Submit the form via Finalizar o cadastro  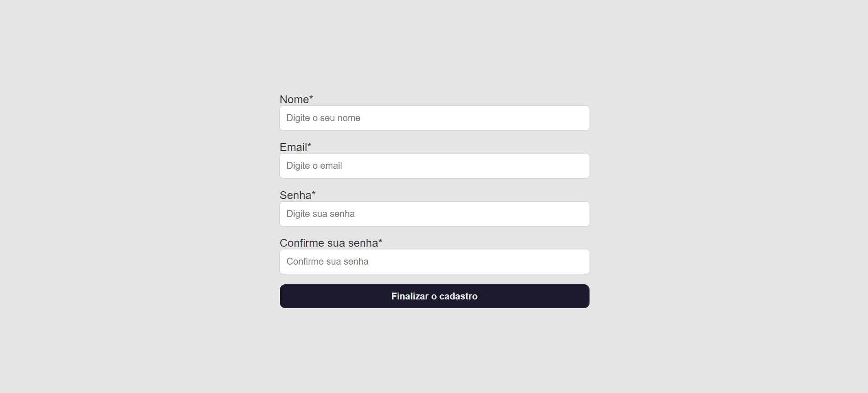tap(434, 296)
